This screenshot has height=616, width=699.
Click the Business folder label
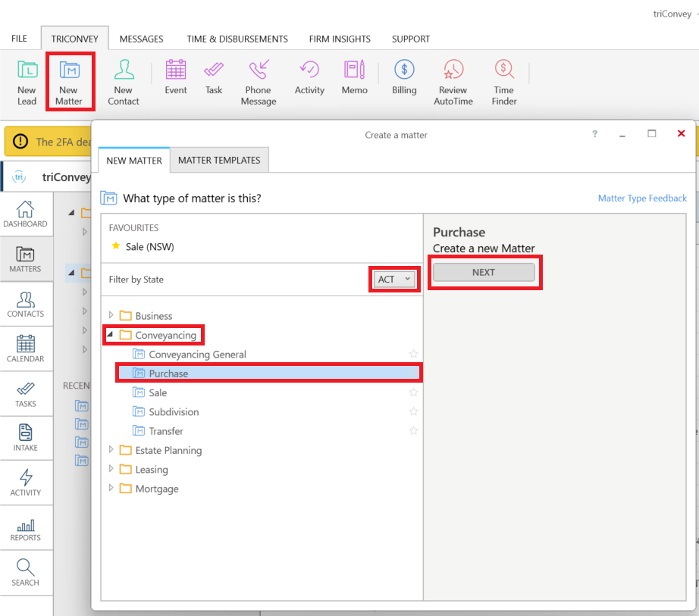pyautogui.click(x=154, y=316)
